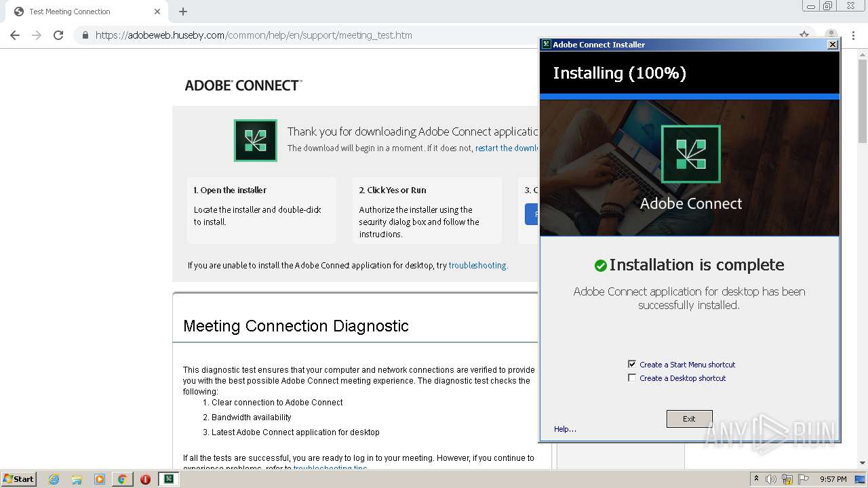Click 'Clear connection to Adobe Connect' item

point(277,403)
